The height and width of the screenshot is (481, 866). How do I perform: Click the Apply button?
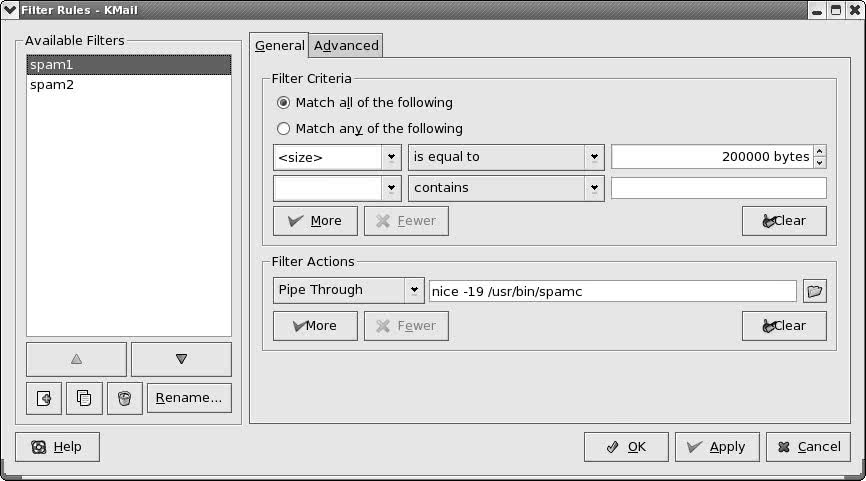click(x=717, y=447)
